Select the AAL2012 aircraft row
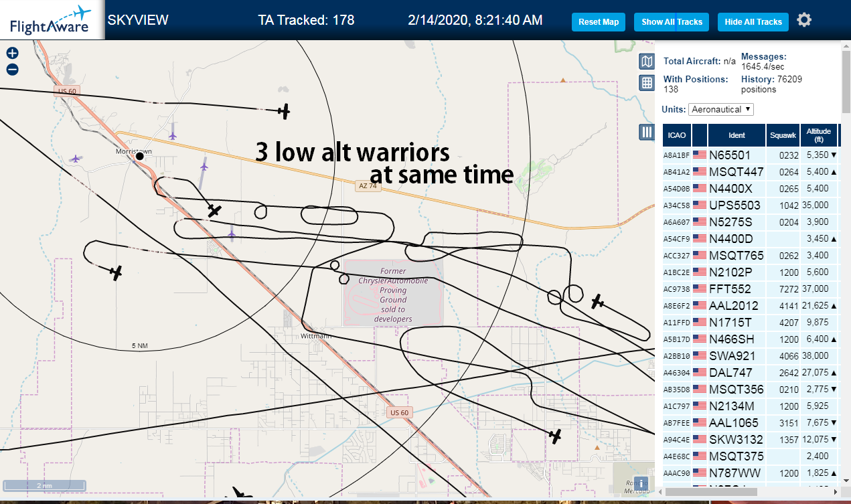 (750, 305)
